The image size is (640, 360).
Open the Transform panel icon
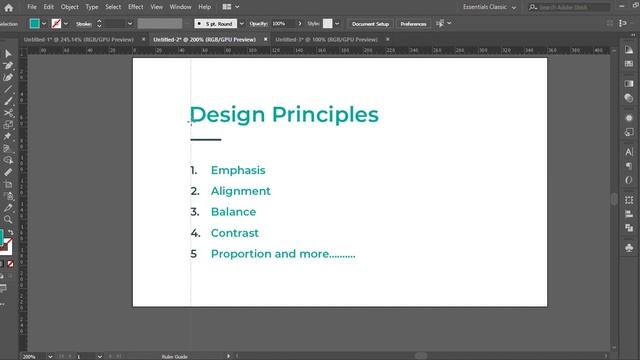click(x=629, y=200)
